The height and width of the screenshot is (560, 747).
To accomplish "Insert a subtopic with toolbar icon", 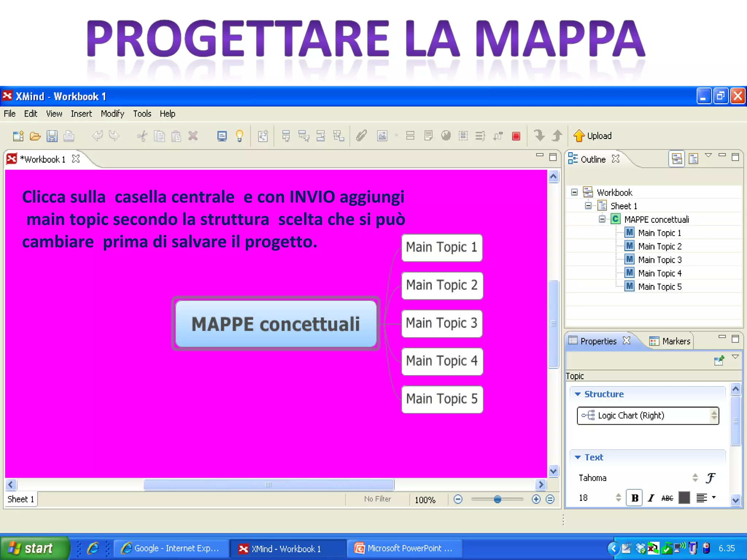I will [303, 136].
